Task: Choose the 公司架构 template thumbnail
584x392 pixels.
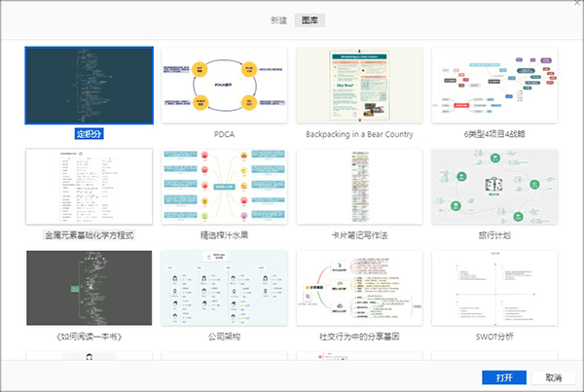Action: click(224, 288)
